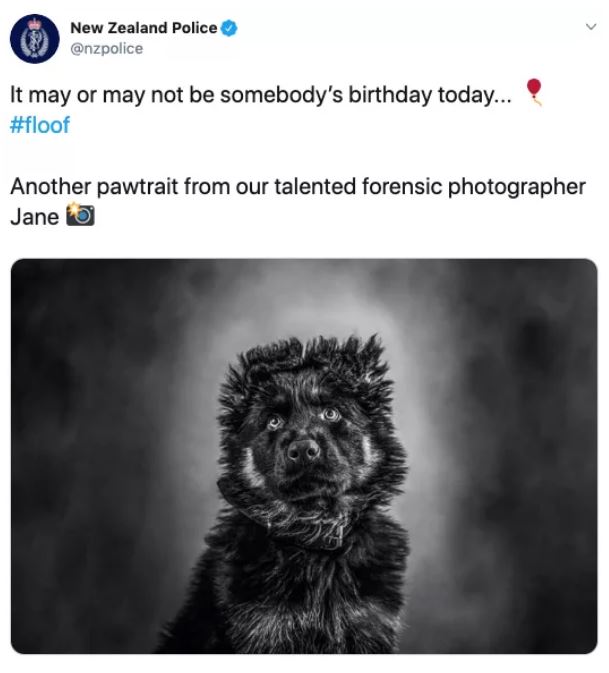Click the red balloon emoji
609x673 pixels.
(x=536, y=91)
